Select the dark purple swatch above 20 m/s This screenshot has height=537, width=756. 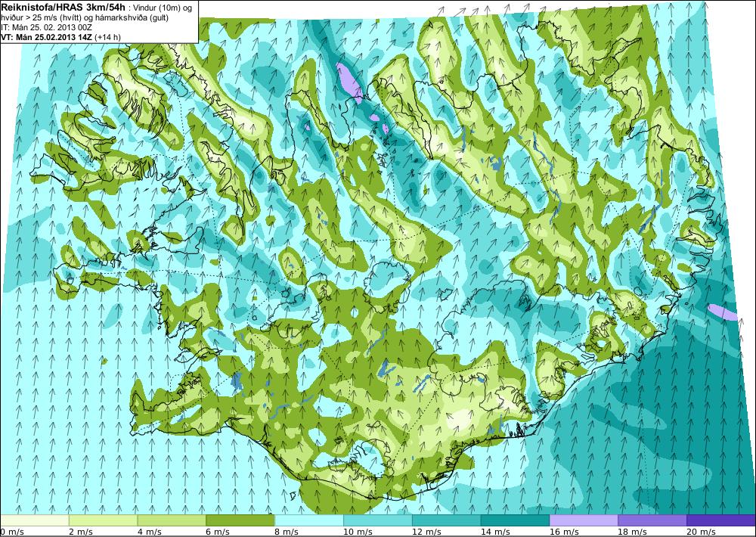(720, 520)
